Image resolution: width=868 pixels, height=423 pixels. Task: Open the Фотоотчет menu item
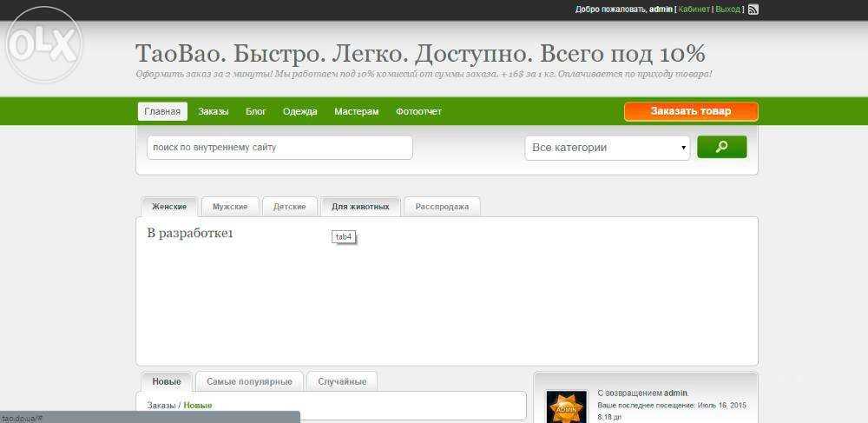[418, 111]
